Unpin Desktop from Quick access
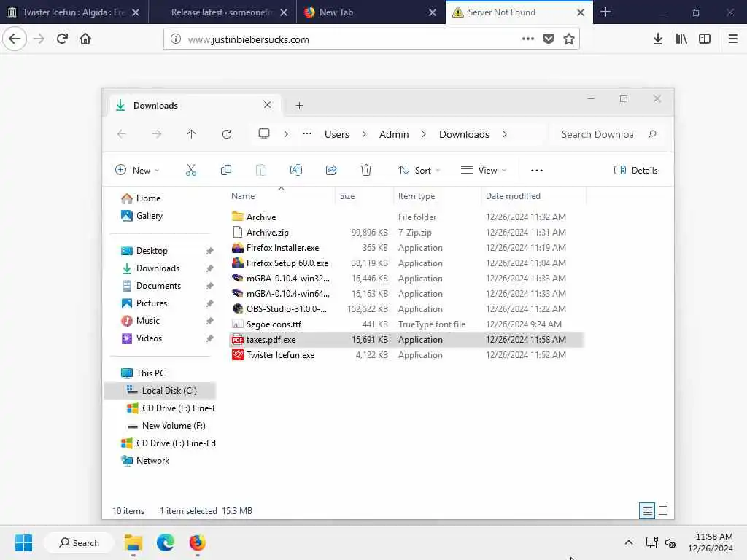The image size is (747, 560). (209, 251)
